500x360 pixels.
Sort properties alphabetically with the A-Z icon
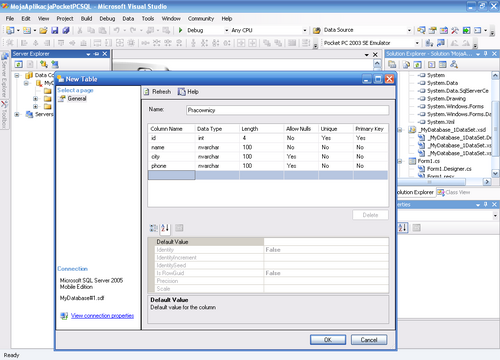click(165, 228)
